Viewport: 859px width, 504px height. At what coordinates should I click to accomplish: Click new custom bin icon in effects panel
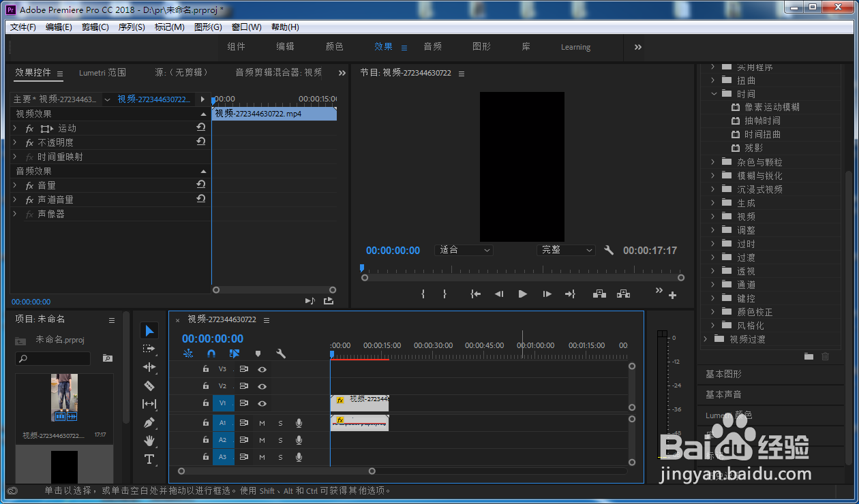(809, 356)
